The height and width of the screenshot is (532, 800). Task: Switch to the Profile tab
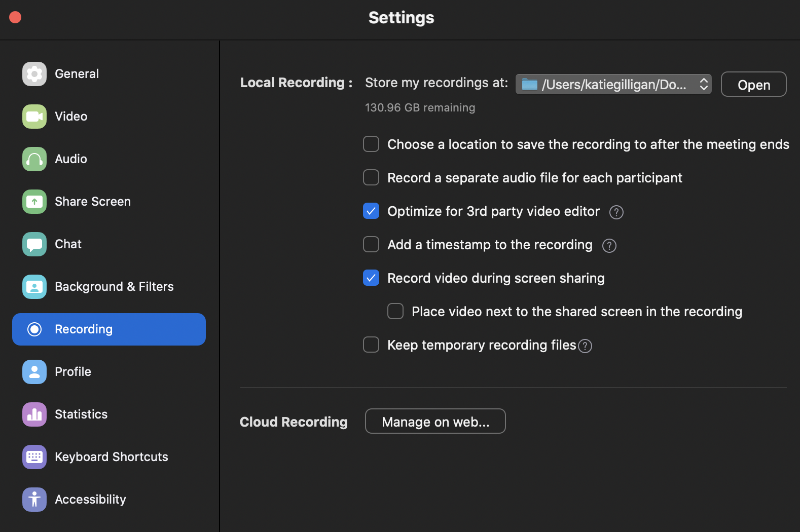73,372
